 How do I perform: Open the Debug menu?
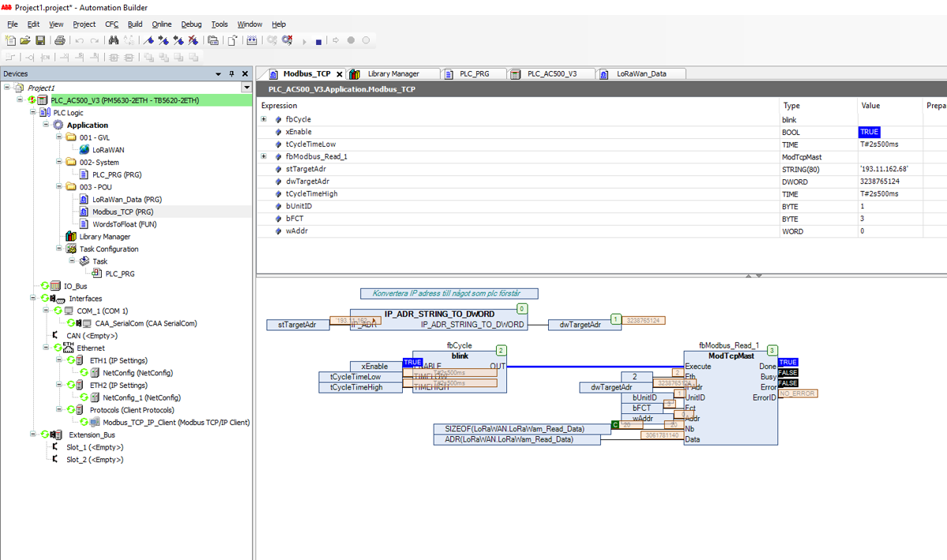tap(191, 24)
